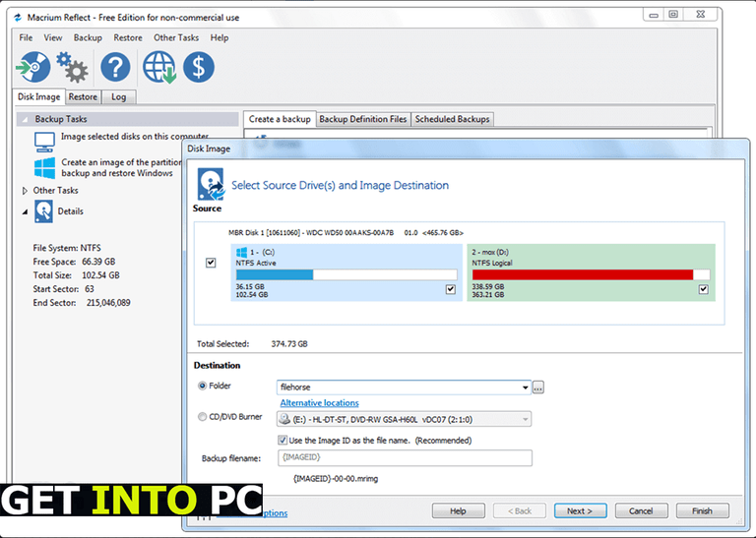Open the Backup menu
Viewport: 756px width, 538px height.
(x=88, y=37)
